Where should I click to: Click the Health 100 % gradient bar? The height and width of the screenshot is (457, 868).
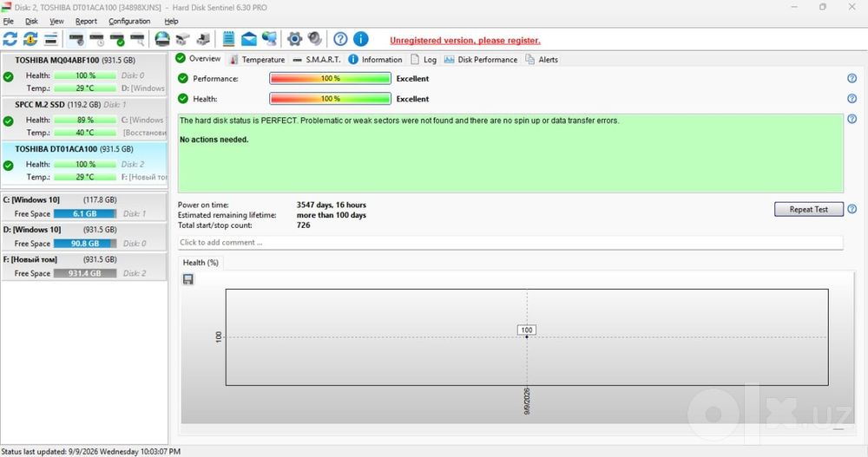coord(331,99)
